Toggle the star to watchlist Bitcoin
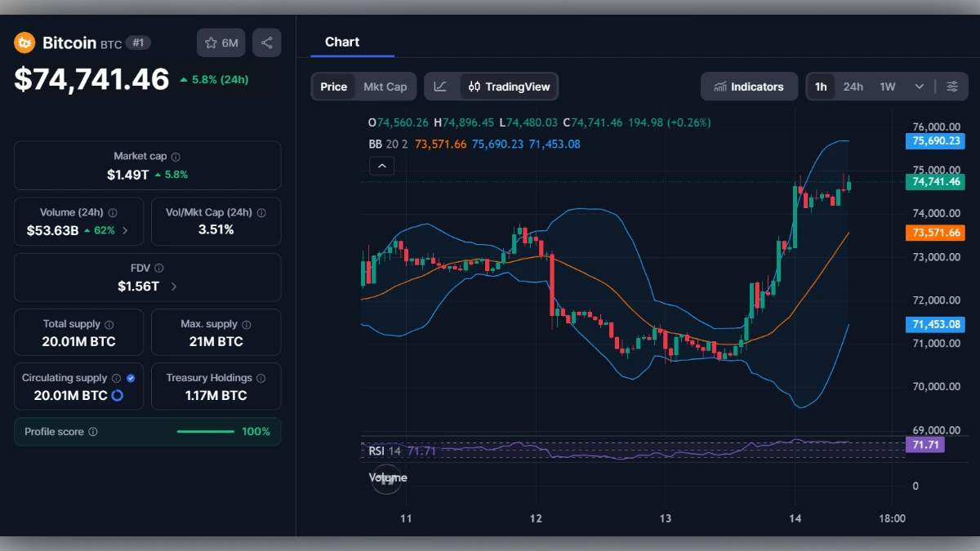Viewport: 980px width, 551px height. tap(210, 42)
